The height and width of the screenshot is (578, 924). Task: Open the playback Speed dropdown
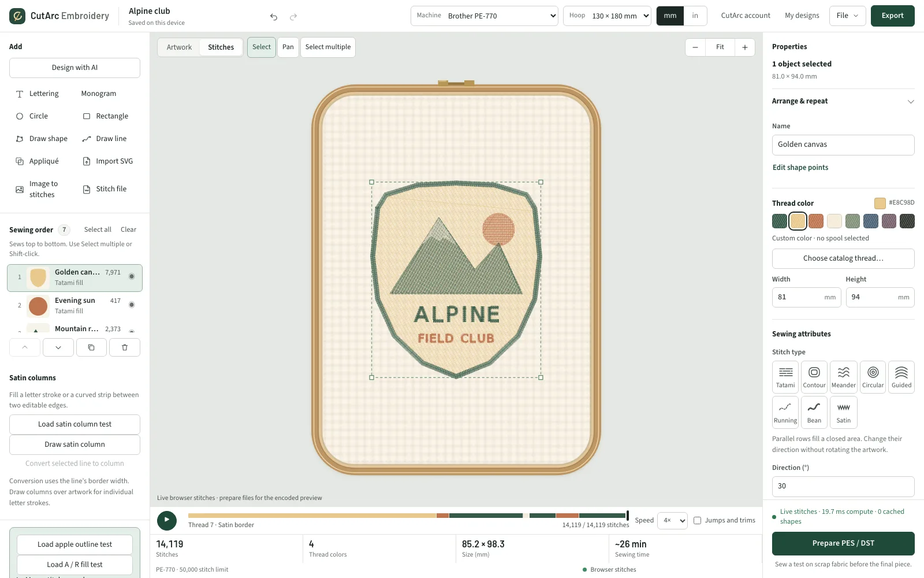click(672, 520)
